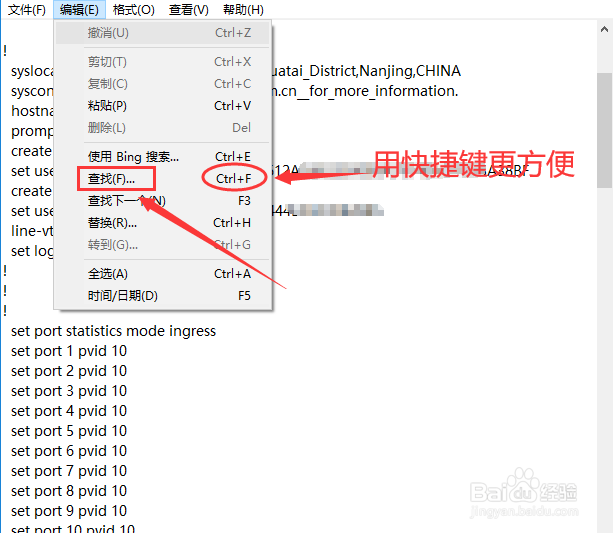Choose 使用 Bing 搜索... entry

click(163, 157)
